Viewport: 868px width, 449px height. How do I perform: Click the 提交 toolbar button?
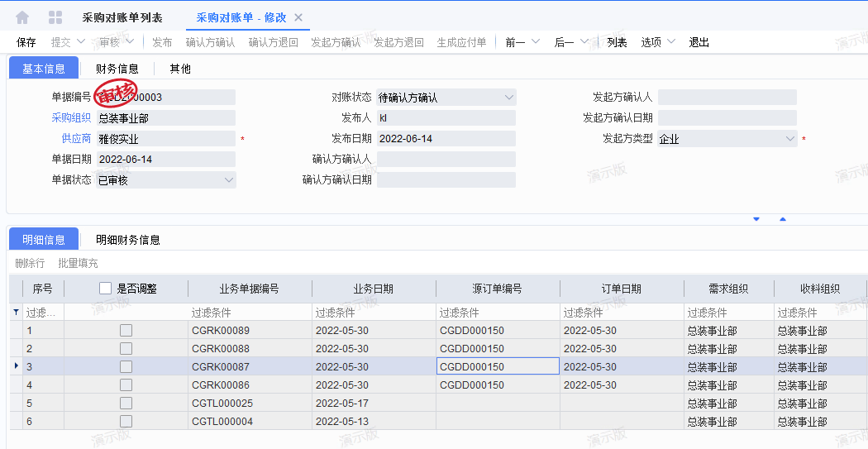61,42
